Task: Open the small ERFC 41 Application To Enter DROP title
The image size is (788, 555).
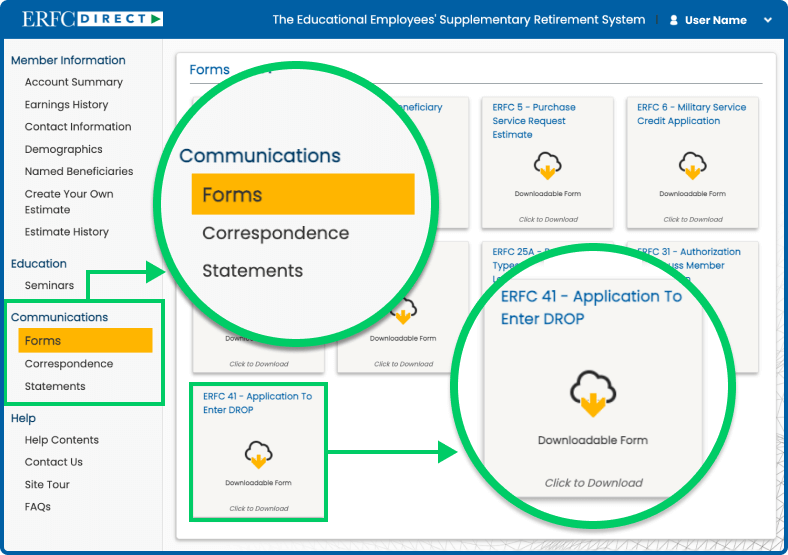Action: pyautogui.click(x=257, y=403)
